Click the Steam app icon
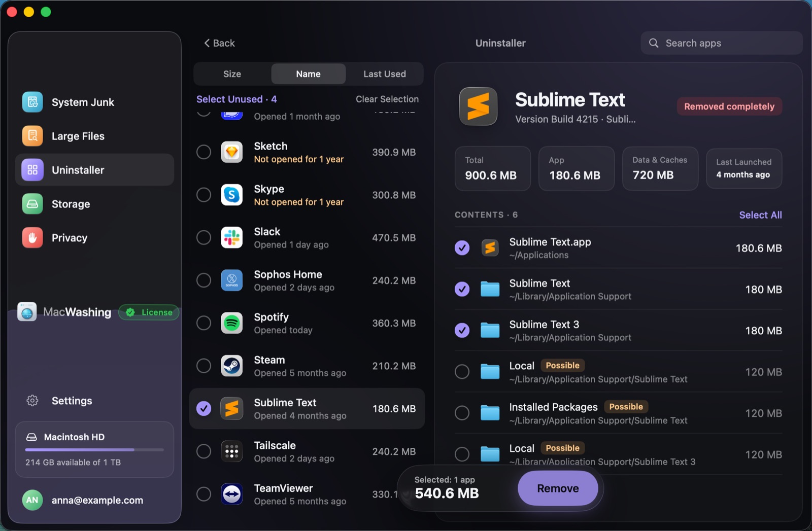This screenshot has height=531, width=812. 232,366
